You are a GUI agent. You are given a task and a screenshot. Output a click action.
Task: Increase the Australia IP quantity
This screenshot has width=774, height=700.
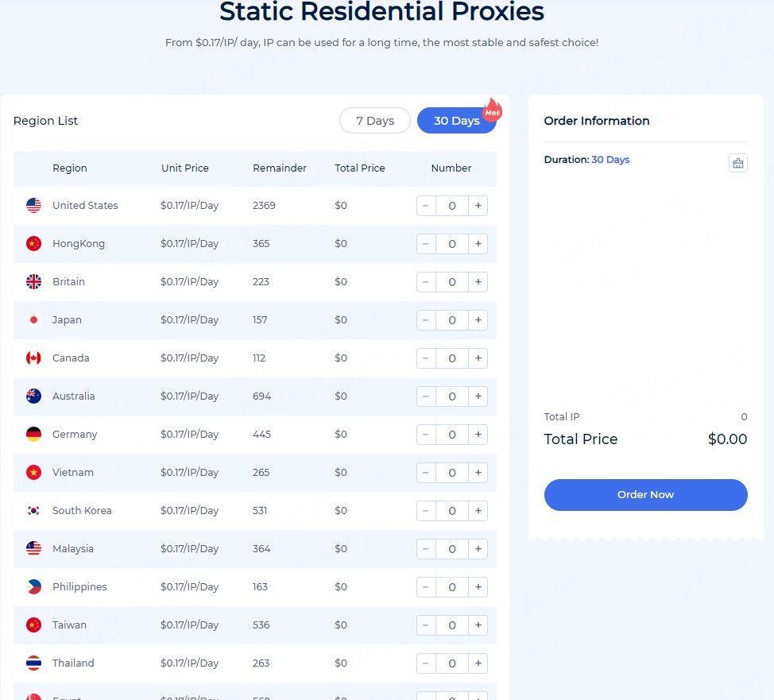click(x=478, y=396)
